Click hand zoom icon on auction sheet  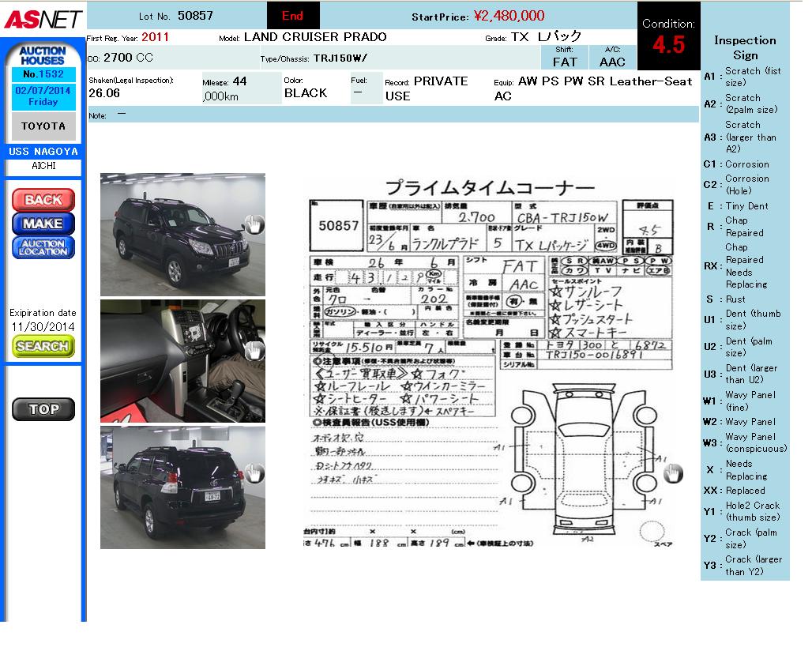[x=672, y=473]
